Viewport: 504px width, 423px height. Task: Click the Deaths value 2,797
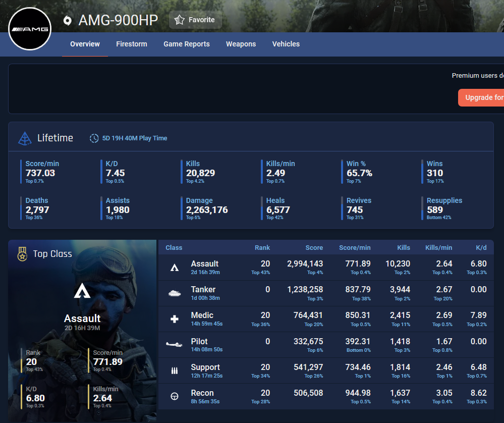tap(37, 209)
